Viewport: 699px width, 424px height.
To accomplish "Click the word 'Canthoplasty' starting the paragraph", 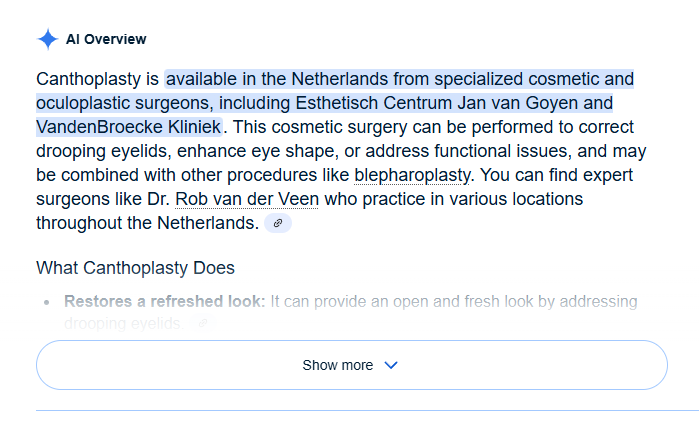I will 89,79.
